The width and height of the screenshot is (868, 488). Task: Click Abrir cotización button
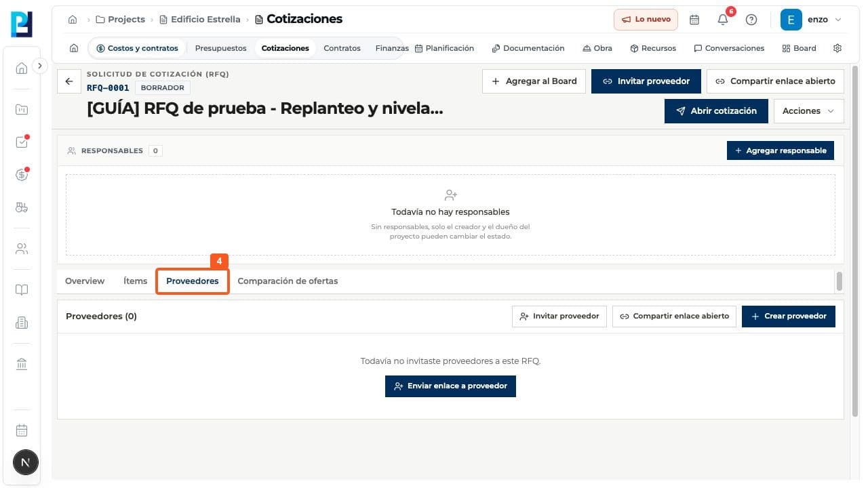pyautogui.click(x=716, y=110)
